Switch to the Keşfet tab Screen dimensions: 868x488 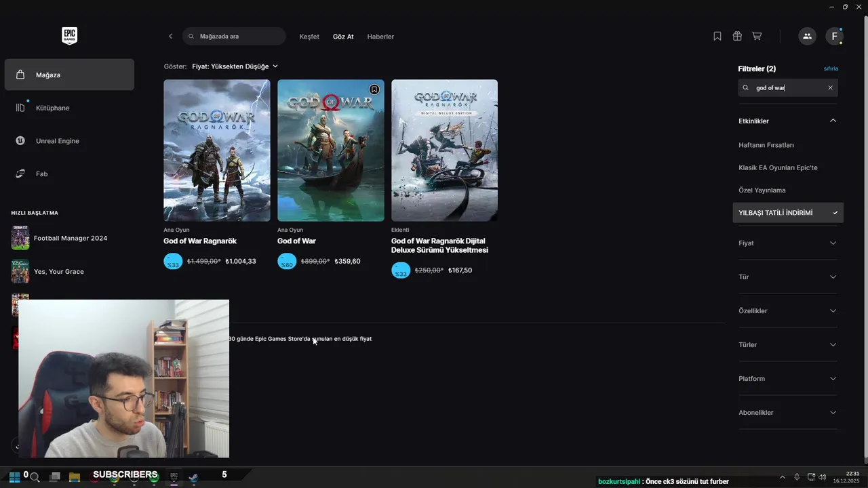pos(309,37)
